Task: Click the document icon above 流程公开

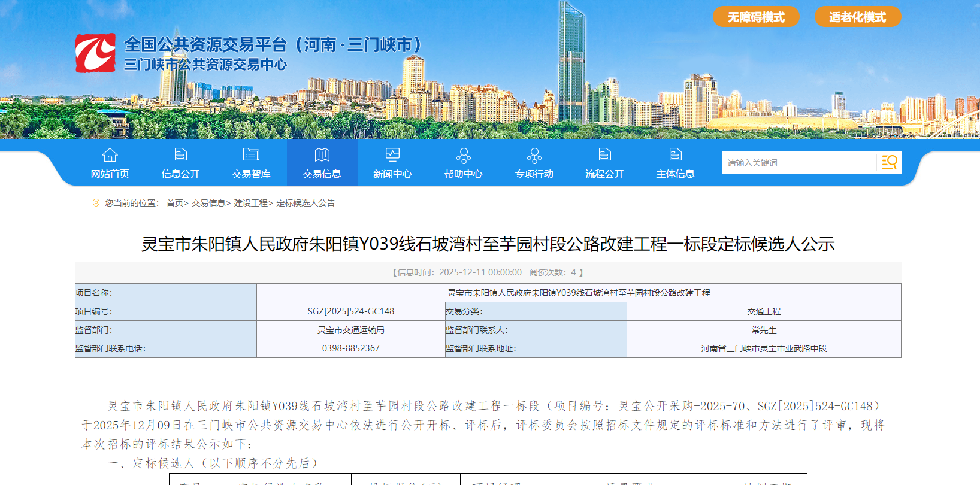Action: coord(604,155)
